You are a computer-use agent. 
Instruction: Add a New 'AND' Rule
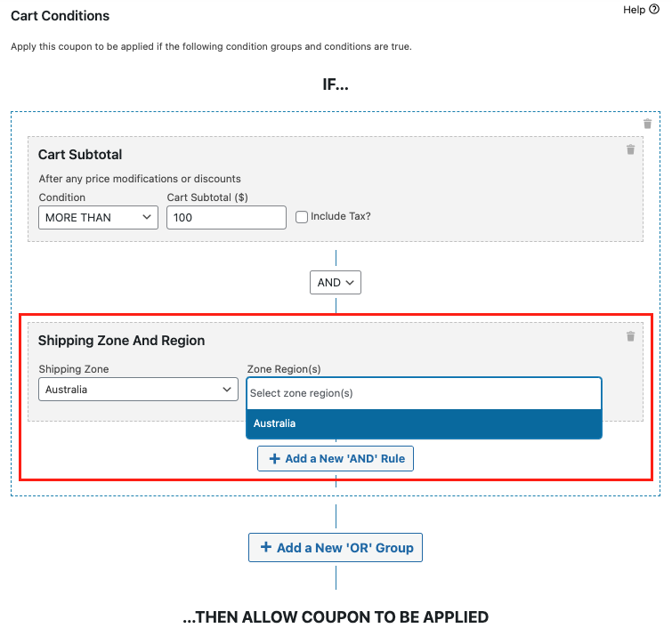(x=336, y=459)
